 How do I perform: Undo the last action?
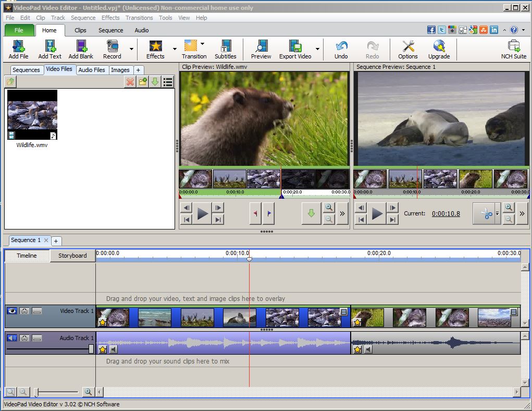[341, 50]
